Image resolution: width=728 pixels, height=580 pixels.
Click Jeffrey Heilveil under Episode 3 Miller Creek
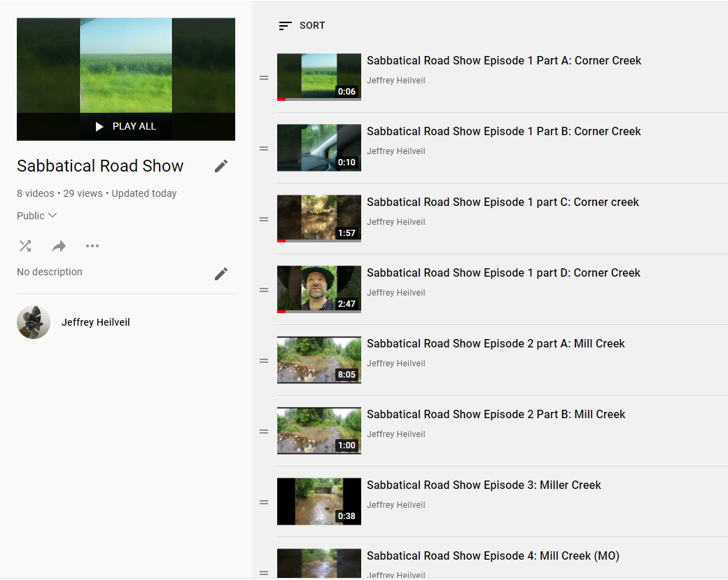coord(396,505)
